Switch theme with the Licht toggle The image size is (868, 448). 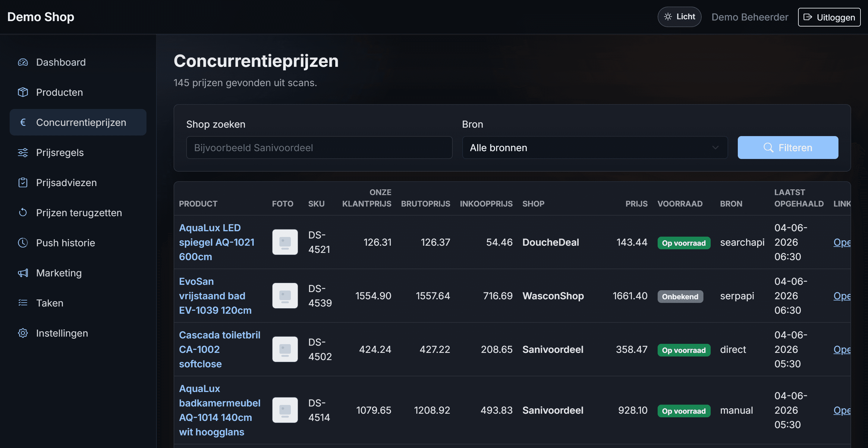[x=679, y=17]
